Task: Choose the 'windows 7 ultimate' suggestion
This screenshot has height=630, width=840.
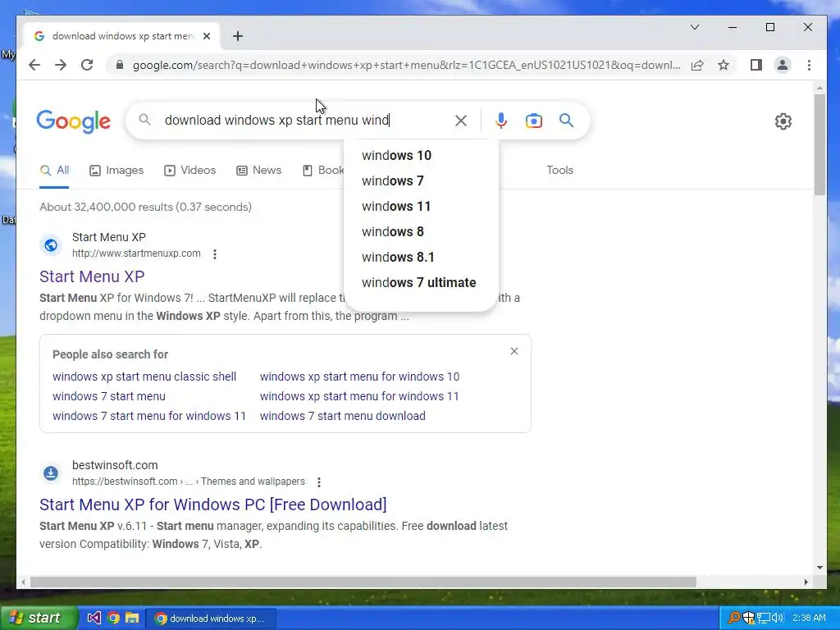Action: pyautogui.click(x=421, y=283)
